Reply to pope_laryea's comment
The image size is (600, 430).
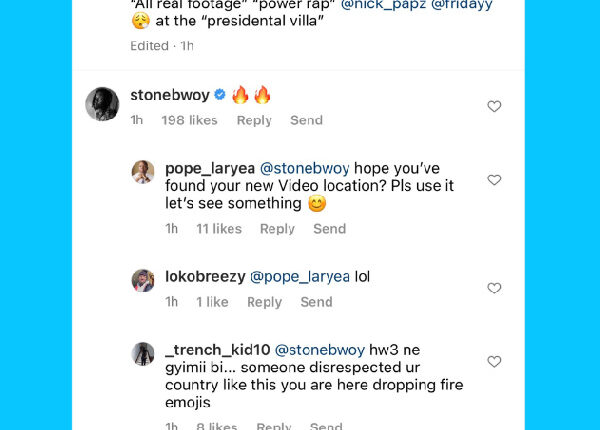pyautogui.click(x=277, y=229)
